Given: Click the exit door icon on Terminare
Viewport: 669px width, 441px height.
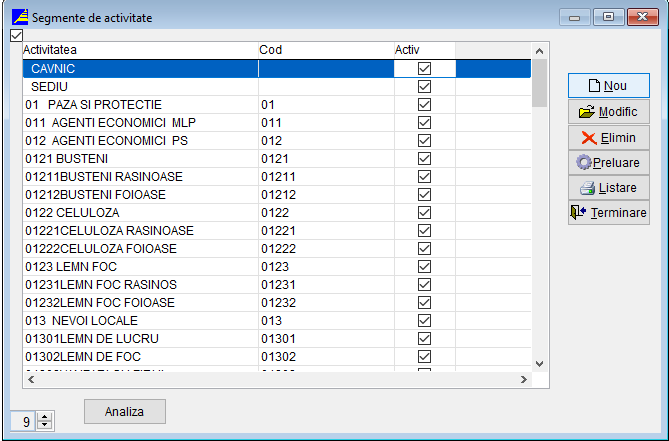Looking at the screenshot, I should tap(577, 213).
